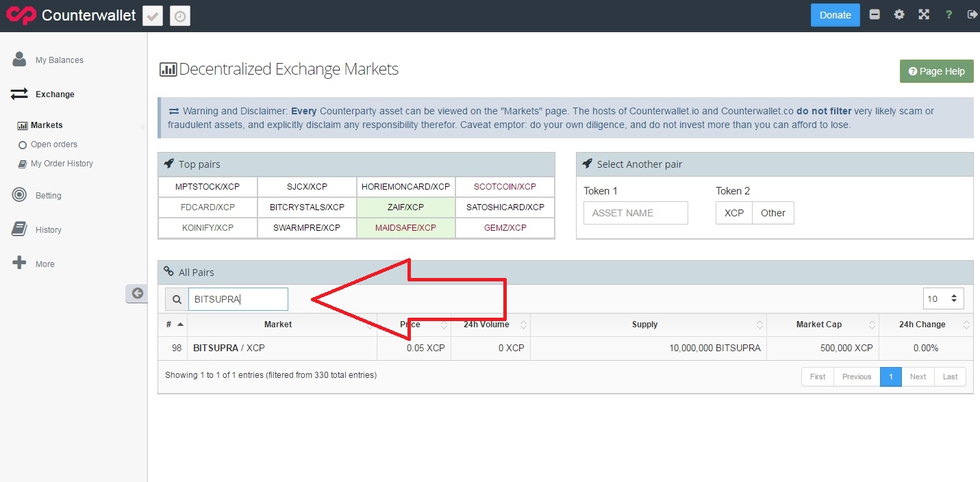
Task: Sort table by Price column
Action: pos(414,325)
